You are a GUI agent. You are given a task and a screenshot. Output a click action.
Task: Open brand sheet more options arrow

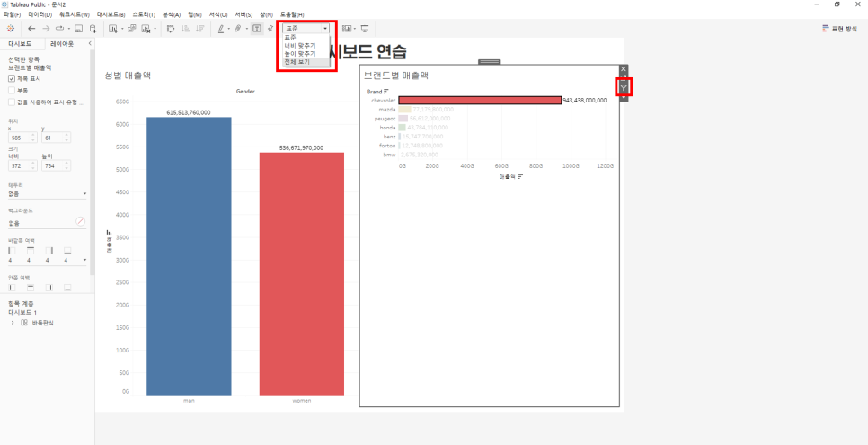pos(624,98)
